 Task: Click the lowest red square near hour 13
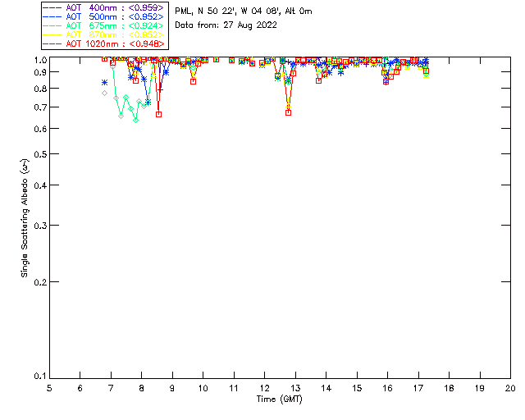point(288,113)
